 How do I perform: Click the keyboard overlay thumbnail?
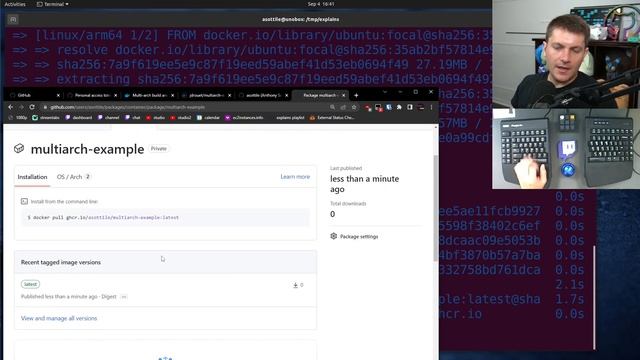tap(566, 149)
